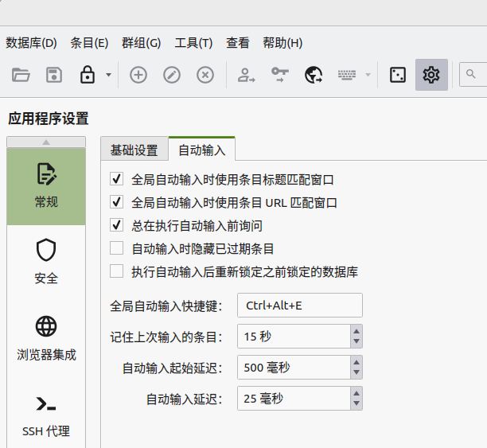Open the 数据库(D) menu

[31, 43]
